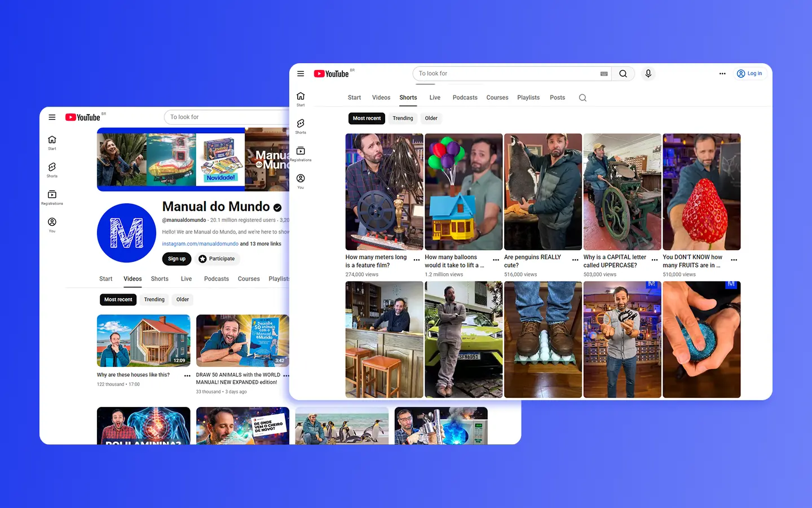Click YouTube logo in front window

click(332, 74)
